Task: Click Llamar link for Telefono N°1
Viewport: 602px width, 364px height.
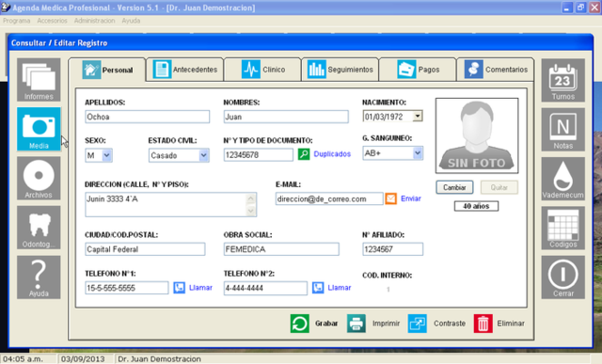Action: point(200,288)
